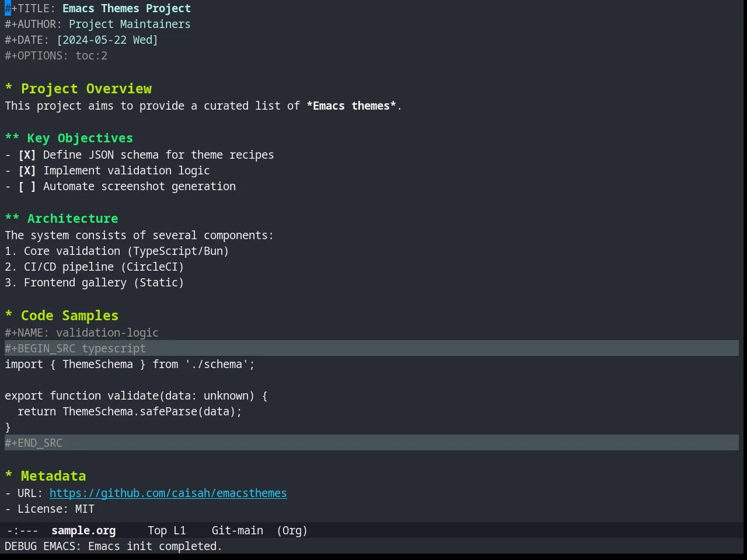Click 'export function validate' code line
The width and height of the screenshot is (747, 560).
tap(136, 395)
